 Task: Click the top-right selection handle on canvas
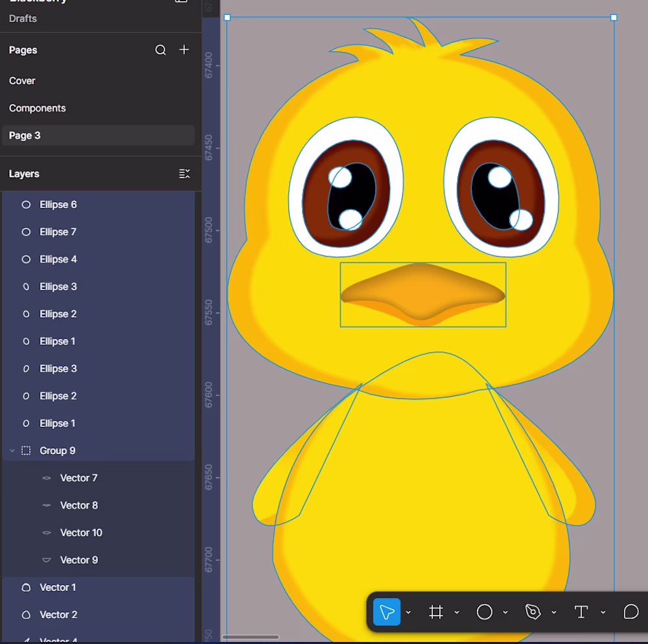click(x=614, y=17)
